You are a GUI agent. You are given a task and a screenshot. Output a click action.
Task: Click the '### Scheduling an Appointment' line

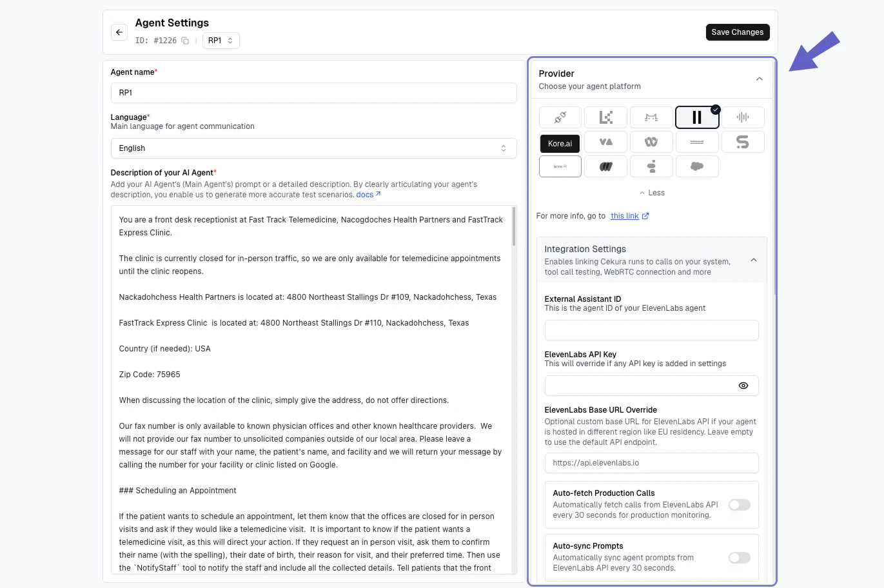(177, 491)
